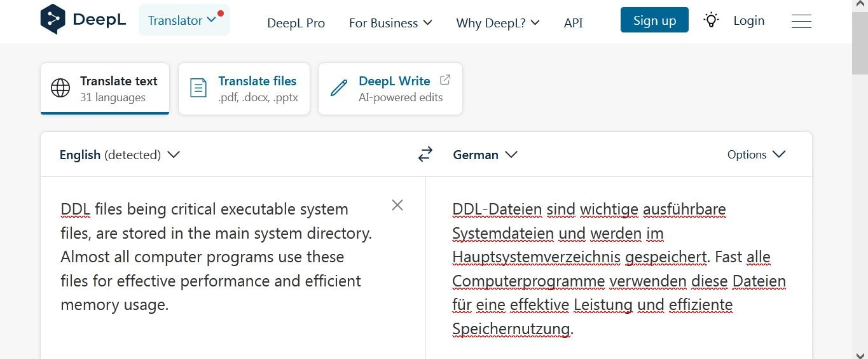Image resolution: width=868 pixels, height=359 pixels.
Task: Click the Sign up button
Action: tap(654, 20)
